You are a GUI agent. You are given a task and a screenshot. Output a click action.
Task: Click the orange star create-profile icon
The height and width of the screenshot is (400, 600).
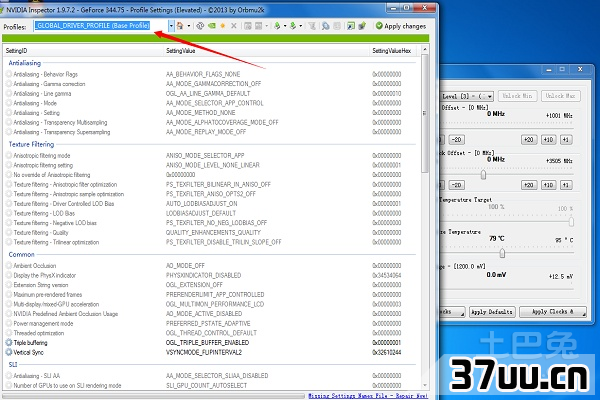click(x=223, y=26)
